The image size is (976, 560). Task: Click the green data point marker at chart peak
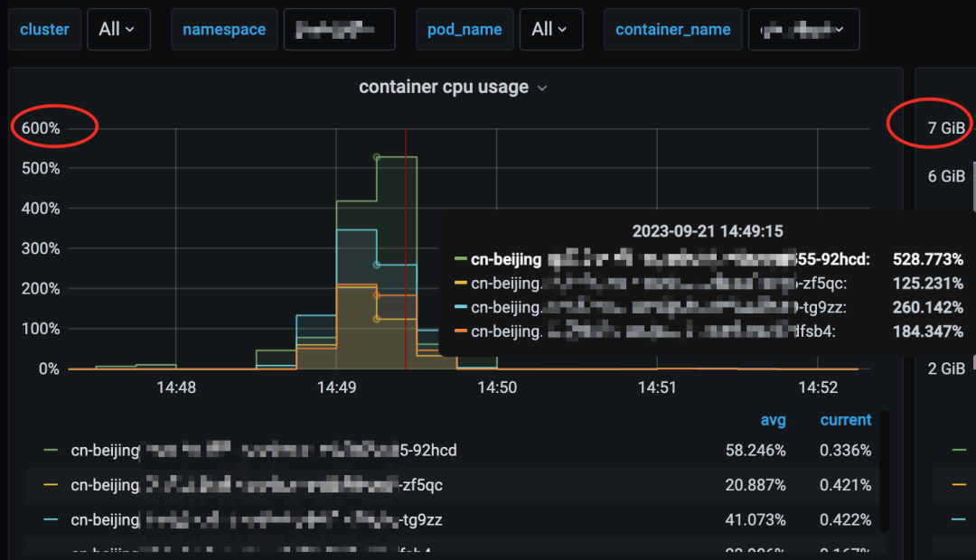tap(377, 157)
